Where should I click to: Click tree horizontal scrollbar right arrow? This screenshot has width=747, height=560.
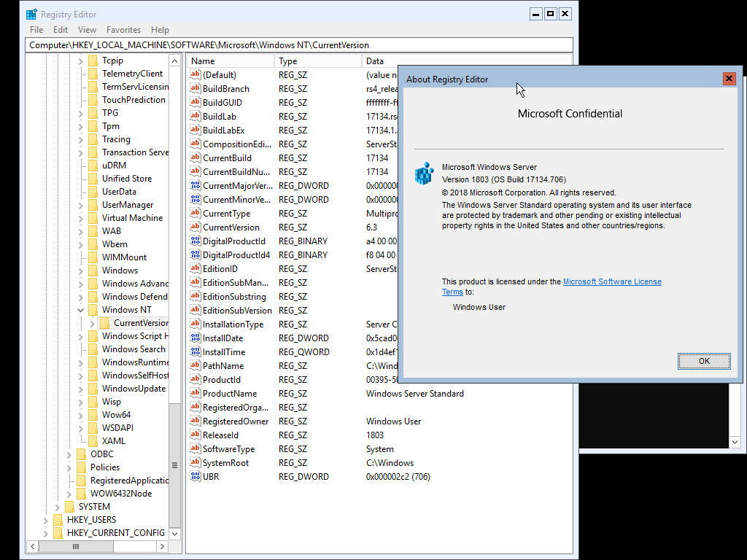[162, 546]
